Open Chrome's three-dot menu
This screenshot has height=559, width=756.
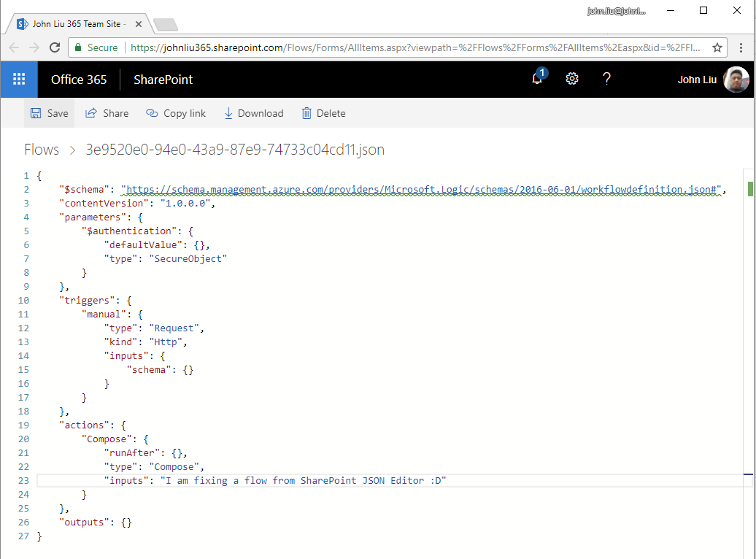coord(741,47)
